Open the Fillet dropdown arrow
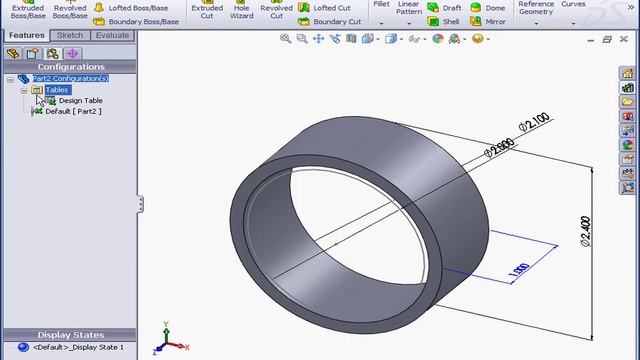 (381, 24)
